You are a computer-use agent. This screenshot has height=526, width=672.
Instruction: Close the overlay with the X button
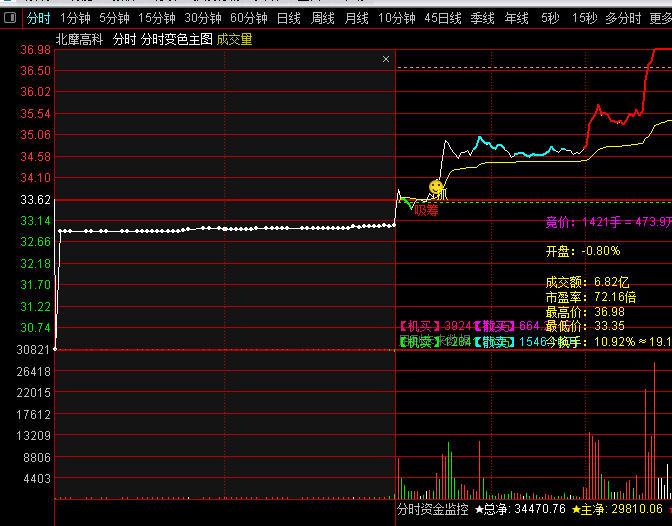click(x=386, y=60)
